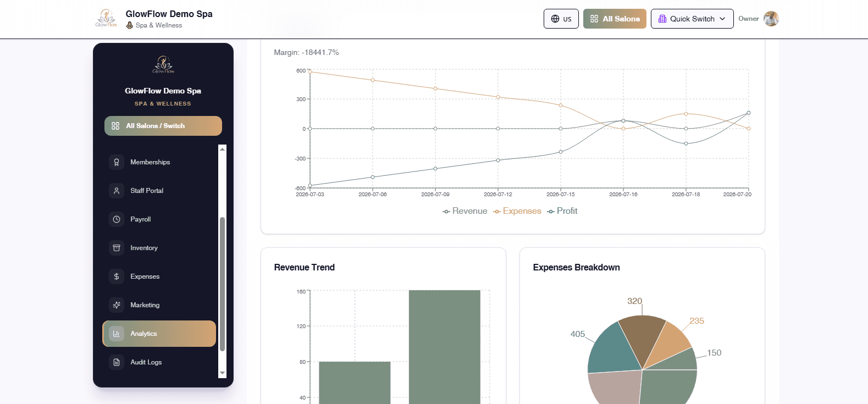Screen dimensions: 868x404
Task: Click the Inventory box icon
Action: pos(117,248)
